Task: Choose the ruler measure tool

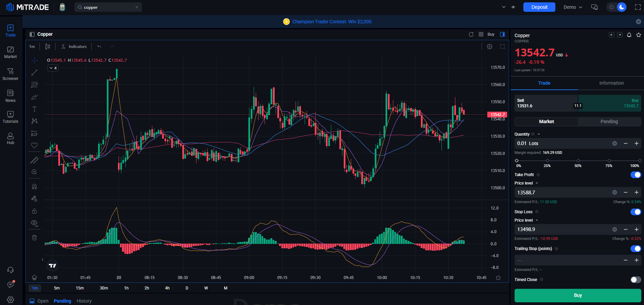Action: click(34, 160)
